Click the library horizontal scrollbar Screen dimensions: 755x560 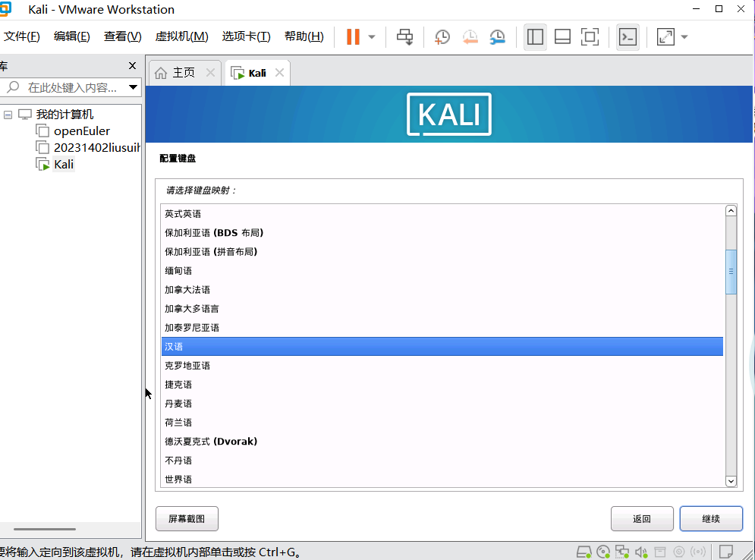coord(45,529)
